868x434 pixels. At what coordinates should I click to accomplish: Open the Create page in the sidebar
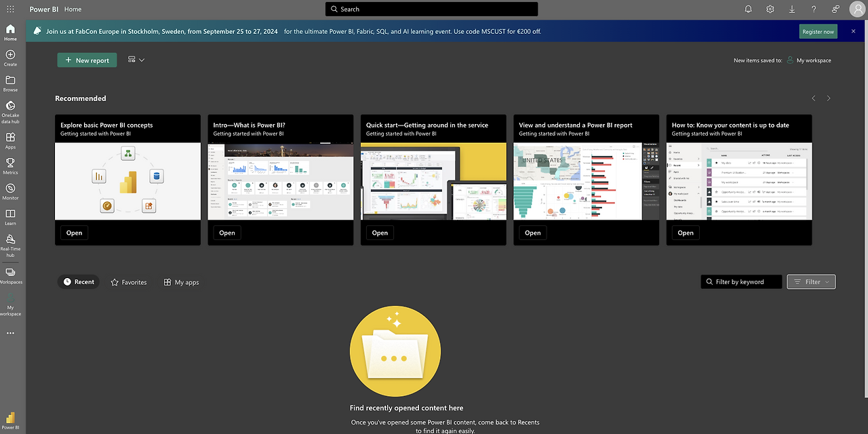[10, 58]
